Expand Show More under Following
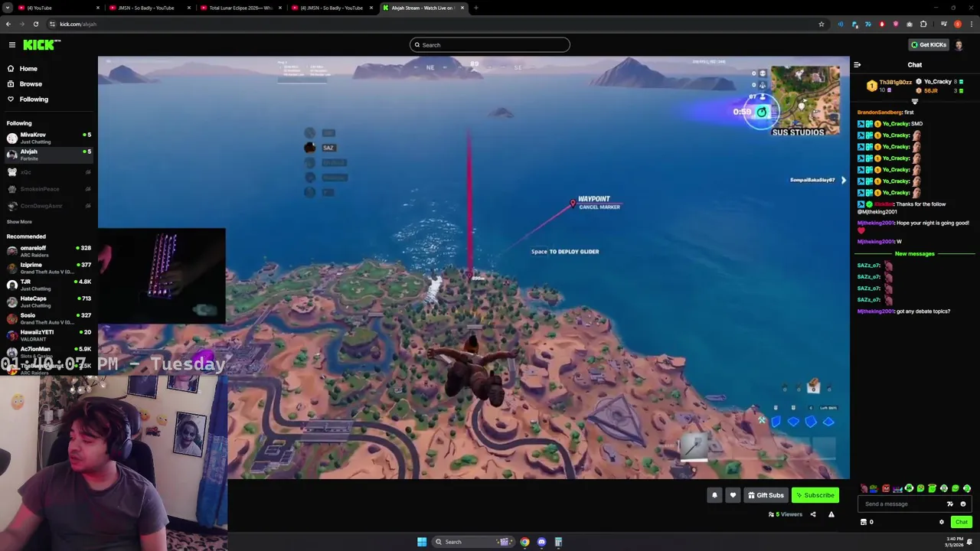 [19, 222]
